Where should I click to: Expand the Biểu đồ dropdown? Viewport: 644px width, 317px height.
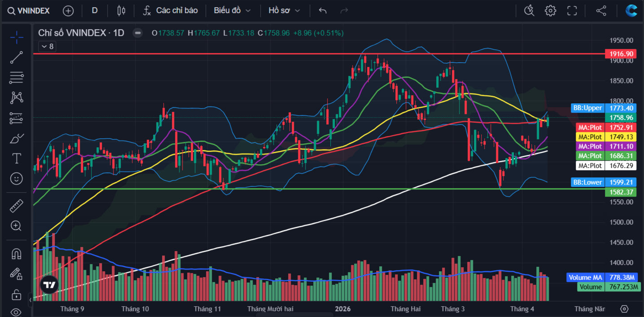pyautogui.click(x=232, y=11)
